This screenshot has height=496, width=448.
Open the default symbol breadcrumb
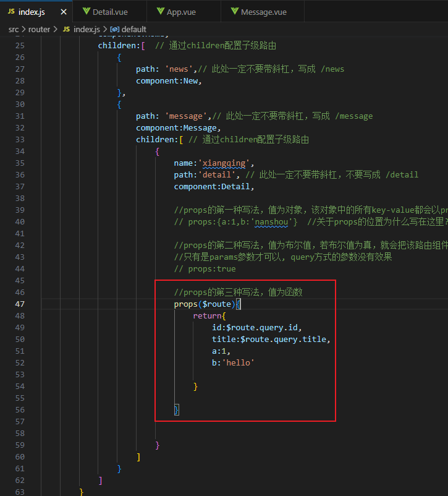(133, 30)
